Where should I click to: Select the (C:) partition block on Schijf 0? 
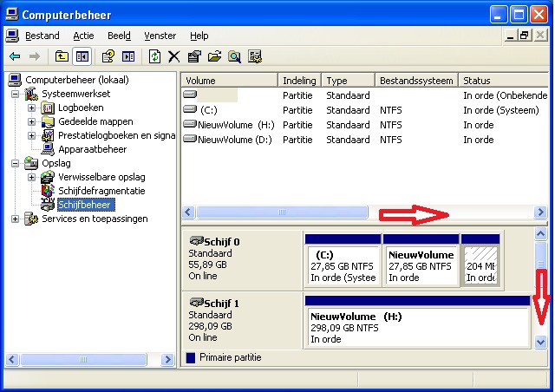pyautogui.click(x=343, y=260)
